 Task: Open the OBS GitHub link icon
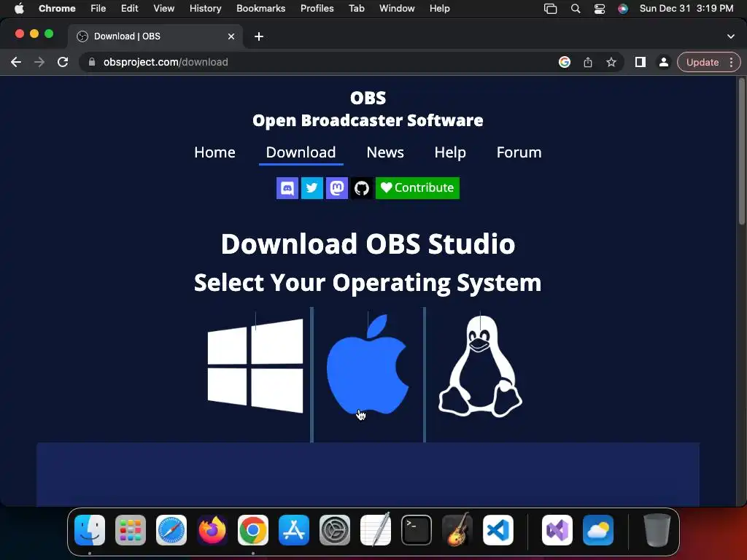point(362,188)
